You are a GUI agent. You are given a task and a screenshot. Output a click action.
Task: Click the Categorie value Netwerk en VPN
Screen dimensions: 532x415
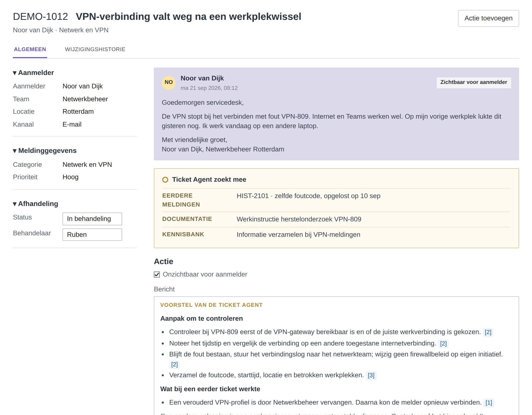tap(87, 165)
